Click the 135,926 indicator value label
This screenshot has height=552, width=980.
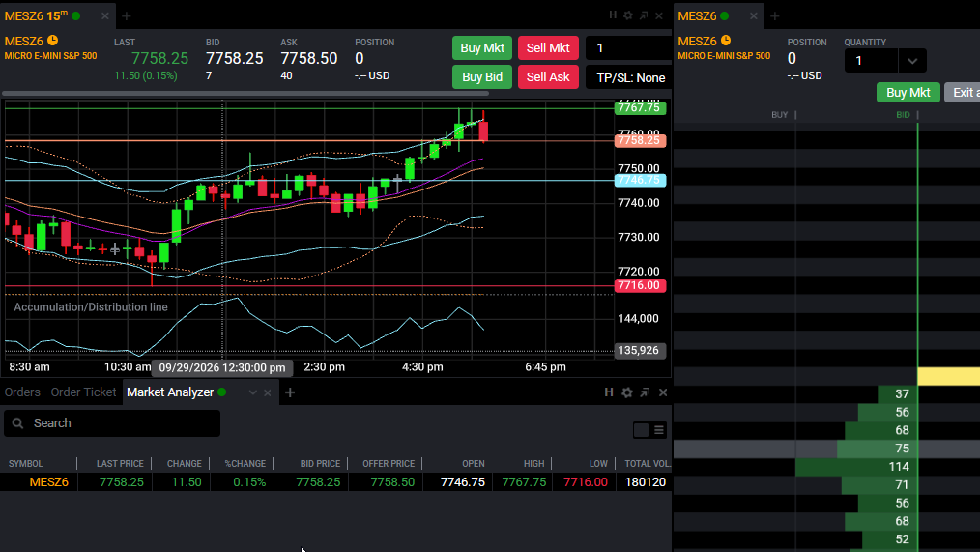coord(640,350)
